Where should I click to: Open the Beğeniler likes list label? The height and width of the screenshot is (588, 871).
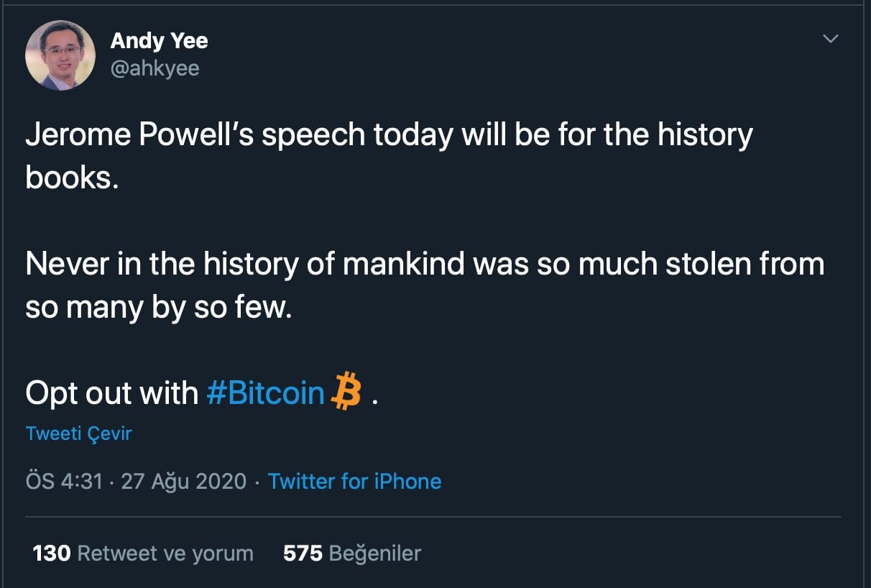click(x=374, y=553)
